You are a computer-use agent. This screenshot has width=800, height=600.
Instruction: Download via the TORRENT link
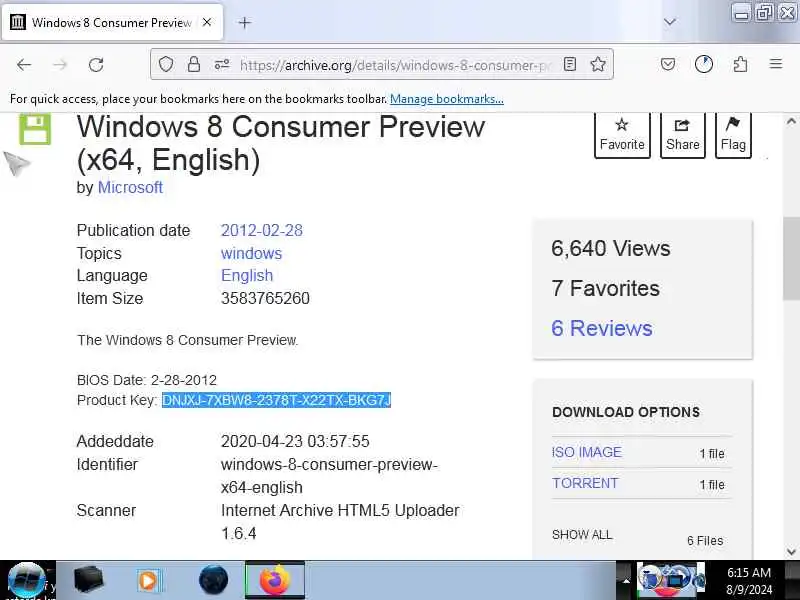[585, 483]
